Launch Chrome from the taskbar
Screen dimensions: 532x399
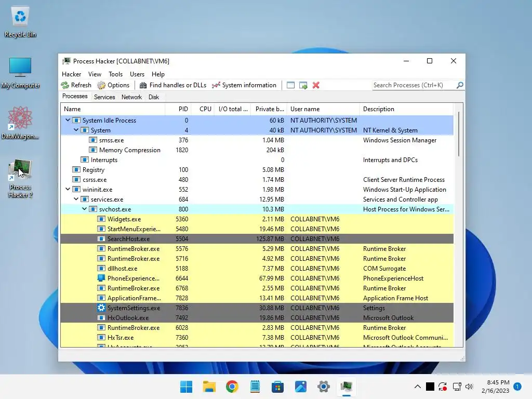(232, 387)
